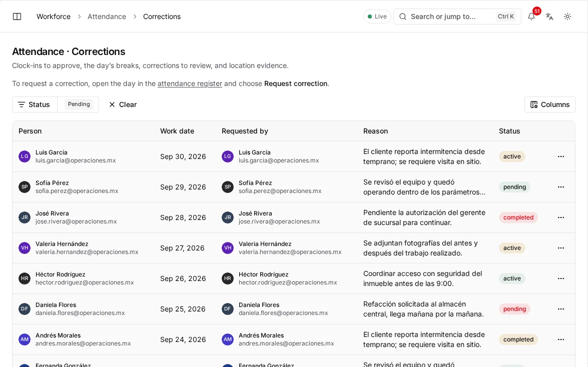Image resolution: width=588 pixels, height=367 pixels.
Task: Switch theme with the sun icon
Action: [x=567, y=16]
